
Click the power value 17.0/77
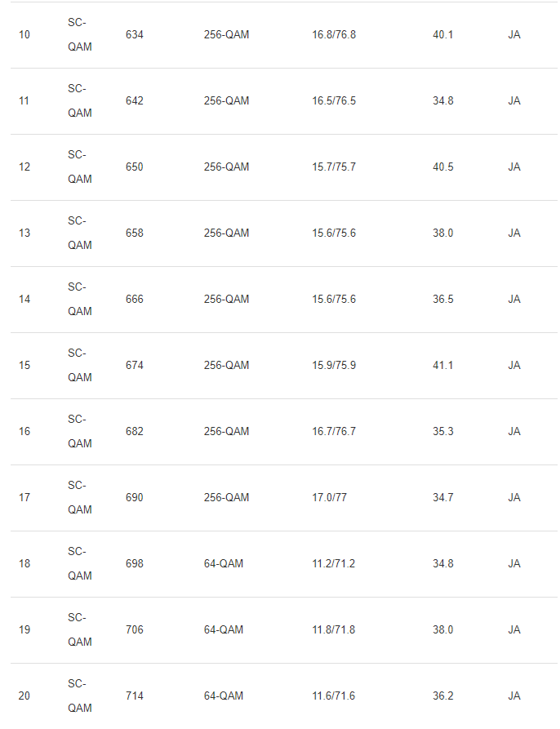click(x=329, y=498)
